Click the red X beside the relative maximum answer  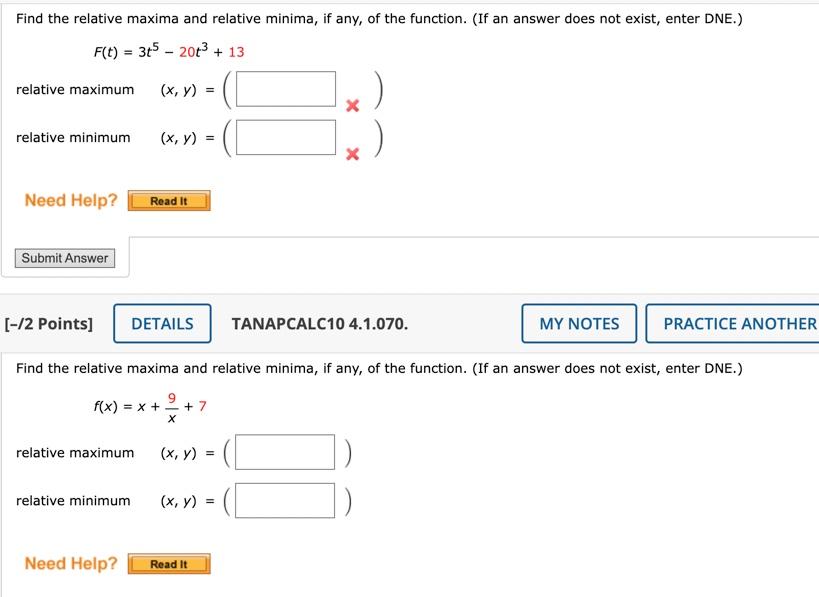(x=352, y=104)
